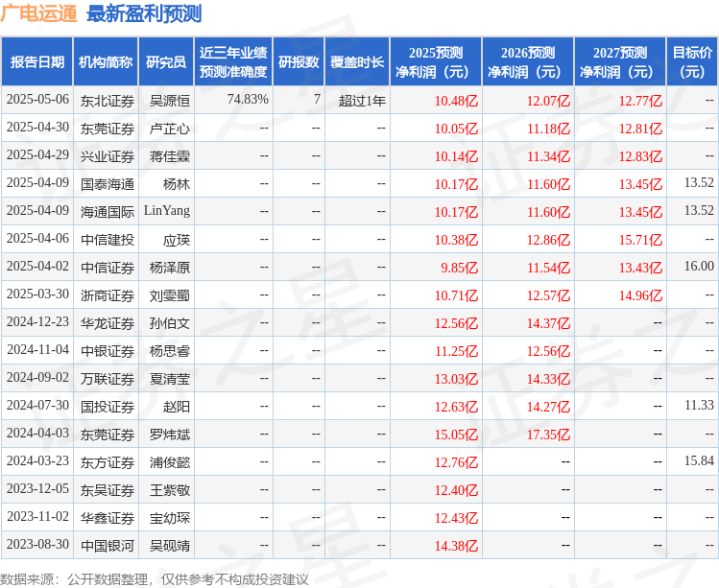Click the 报告日期 column header

pyautogui.click(x=37, y=62)
